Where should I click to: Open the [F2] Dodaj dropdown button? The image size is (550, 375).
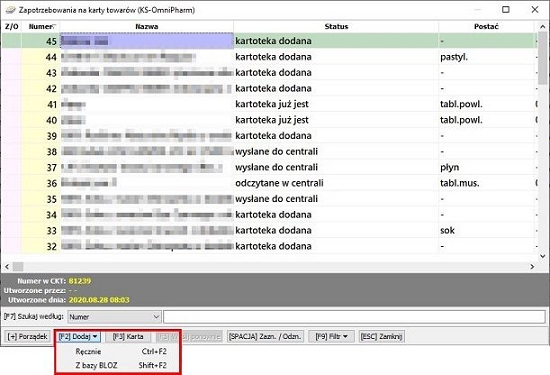point(78,337)
